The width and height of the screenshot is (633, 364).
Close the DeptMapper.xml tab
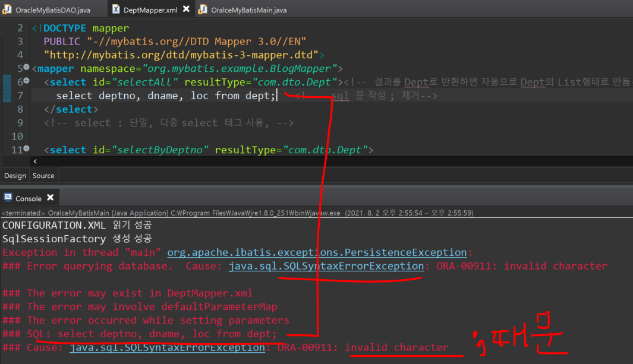click(186, 8)
